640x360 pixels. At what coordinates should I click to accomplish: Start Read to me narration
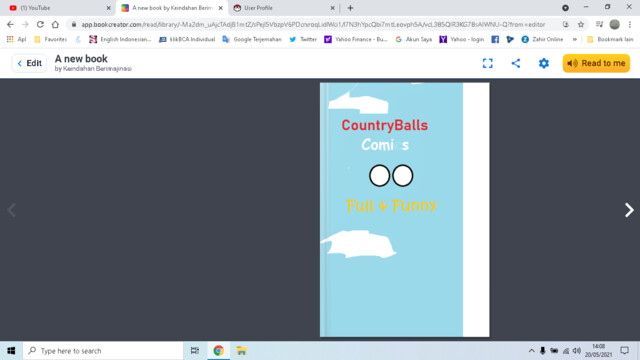(596, 63)
